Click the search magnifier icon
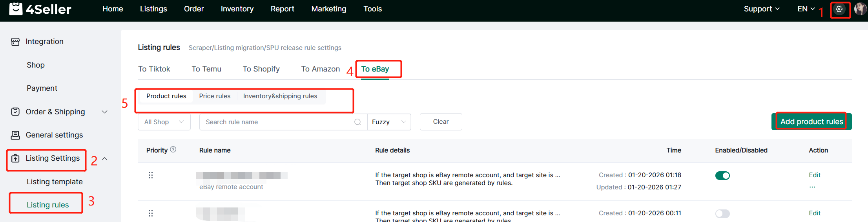Viewport: 868px width, 222px height. 357,122
